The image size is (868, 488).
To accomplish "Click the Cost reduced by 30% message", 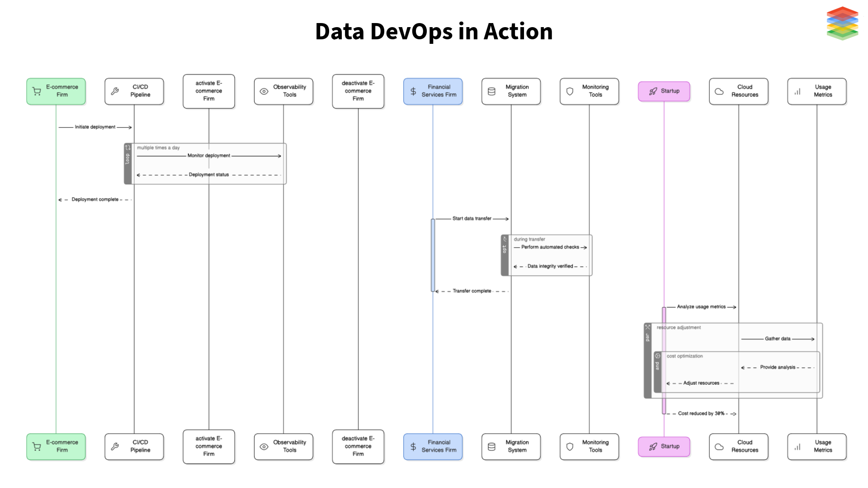I will click(701, 413).
